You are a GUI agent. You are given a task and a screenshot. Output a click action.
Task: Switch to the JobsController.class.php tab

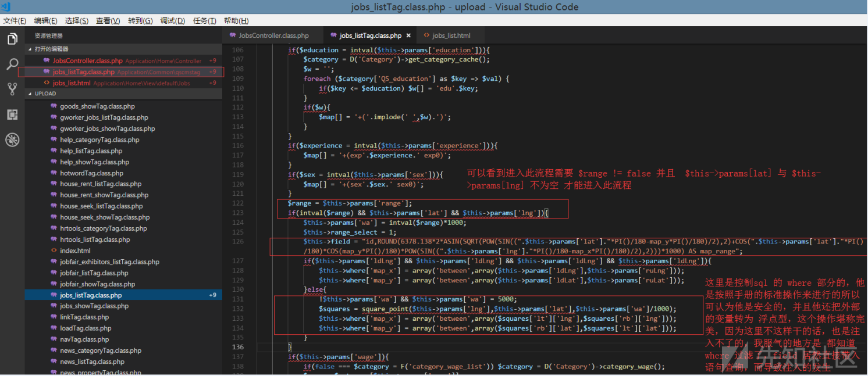(273, 35)
